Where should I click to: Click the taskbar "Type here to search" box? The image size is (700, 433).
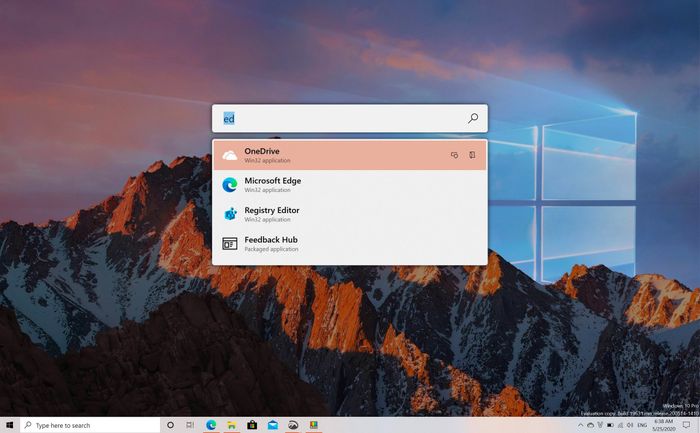click(x=90, y=425)
